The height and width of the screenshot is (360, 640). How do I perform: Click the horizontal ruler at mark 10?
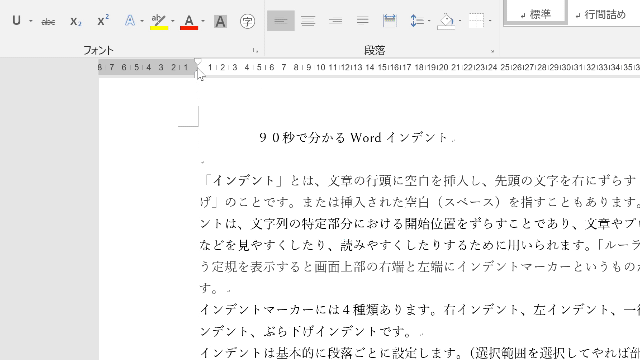[320, 67]
